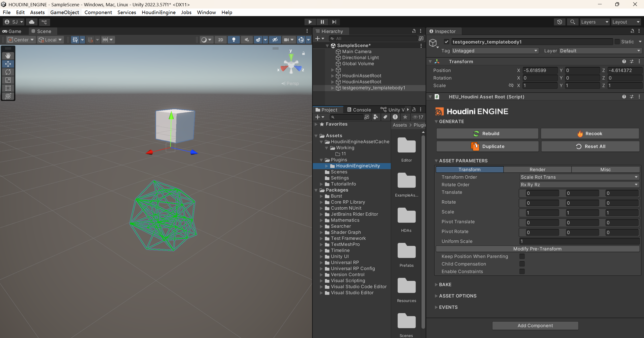Click the Reset All button
Screen dimensions: 644x338
[590, 146]
